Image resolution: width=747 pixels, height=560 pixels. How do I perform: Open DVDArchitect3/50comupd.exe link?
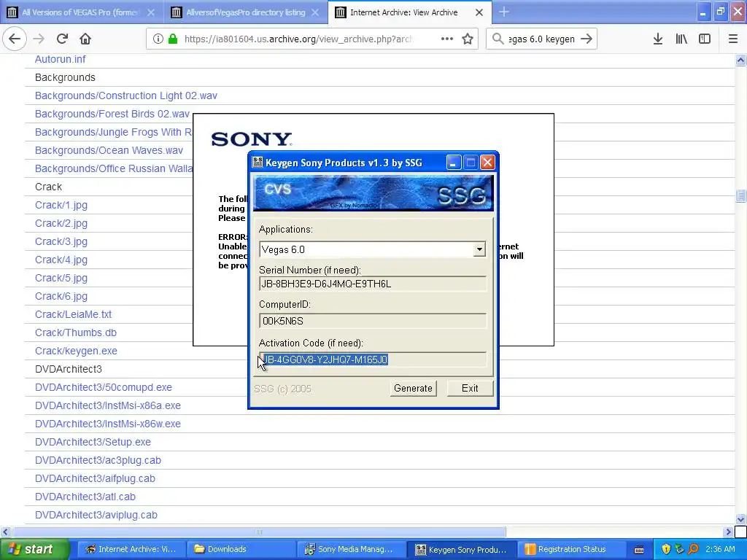point(103,387)
